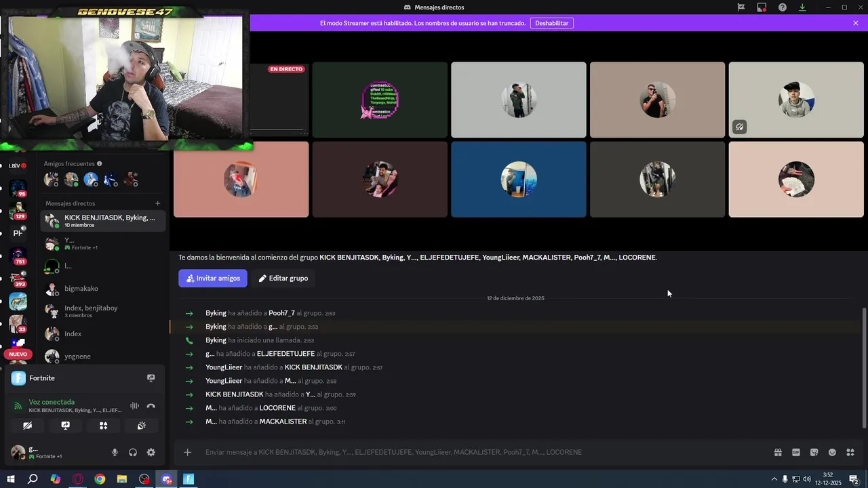This screenshot has width=868, height=488.
Task: Click Byking ha iniciado una llamada message
Action: (260, 340)
